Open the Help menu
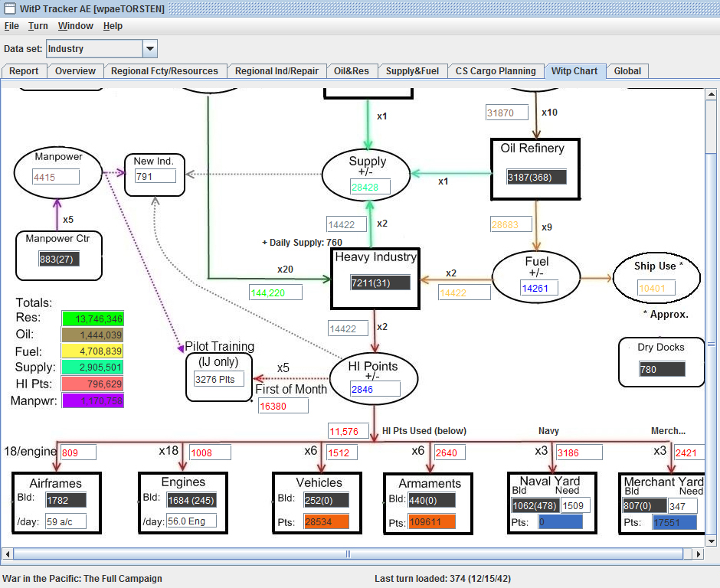 point(113,26)
